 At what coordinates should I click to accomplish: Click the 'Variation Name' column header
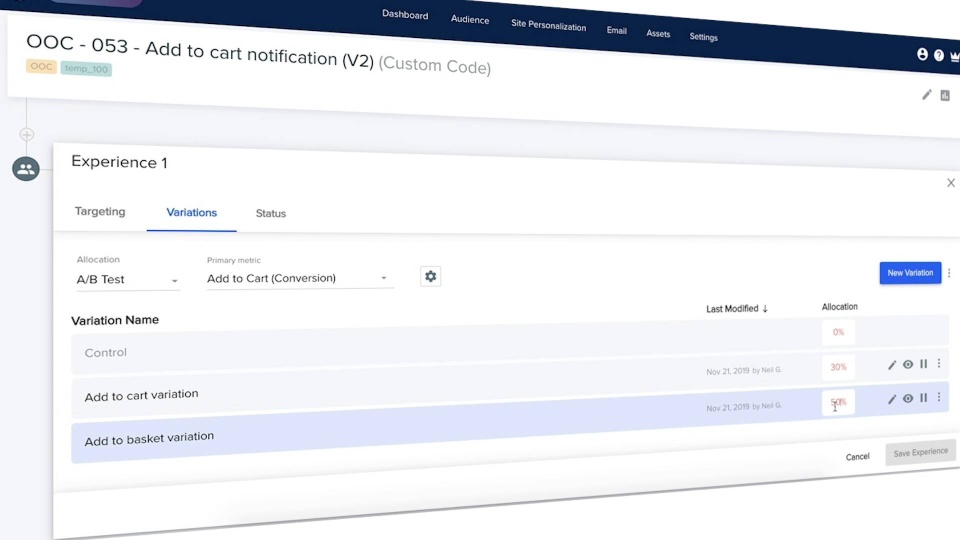[115, 320]
